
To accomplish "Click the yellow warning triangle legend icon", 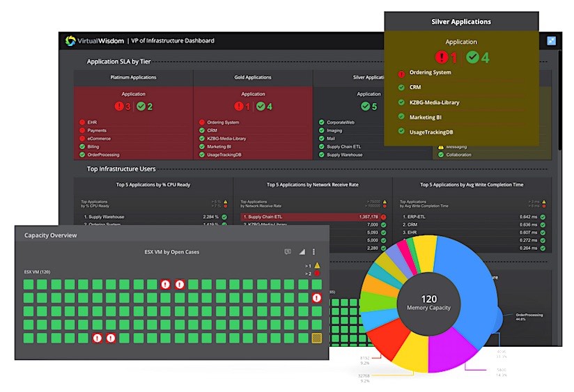I will coord(317,265).
